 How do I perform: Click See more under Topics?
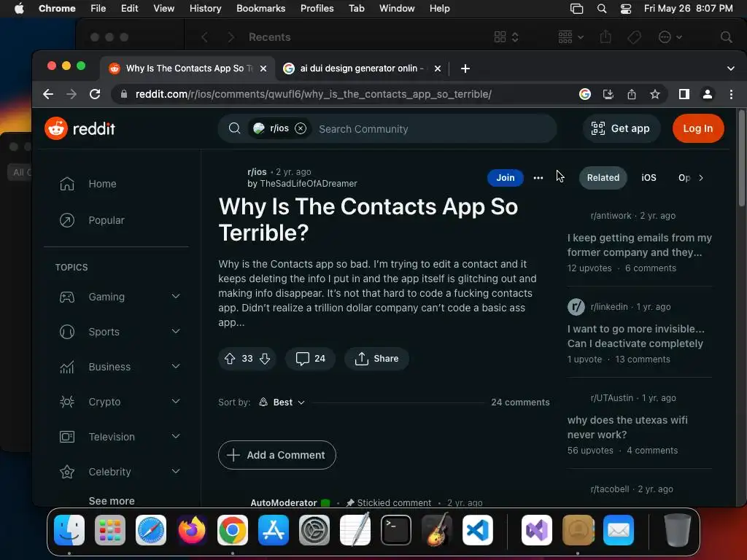[x=112, y=501]
